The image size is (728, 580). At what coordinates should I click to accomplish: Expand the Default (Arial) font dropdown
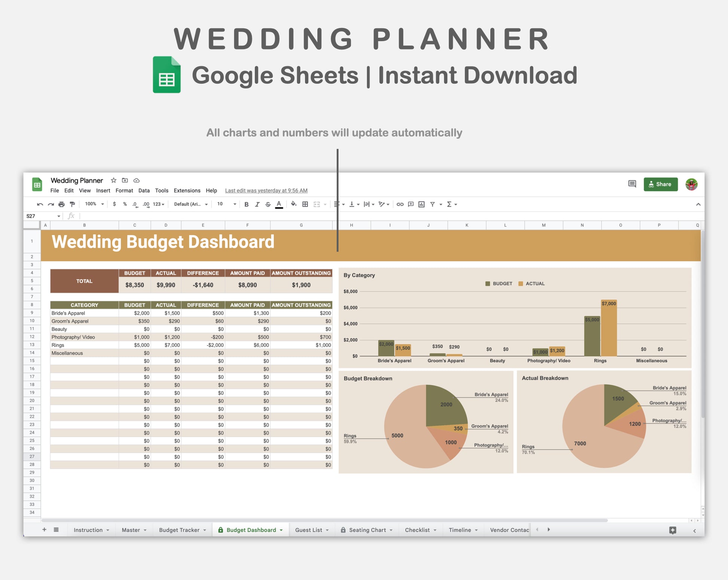click(190, 204)
